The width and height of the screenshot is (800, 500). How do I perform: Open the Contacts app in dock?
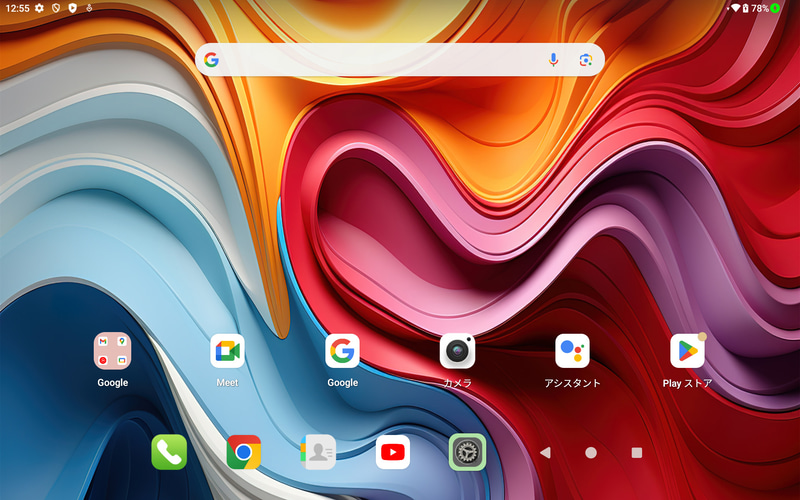(318, 452)
